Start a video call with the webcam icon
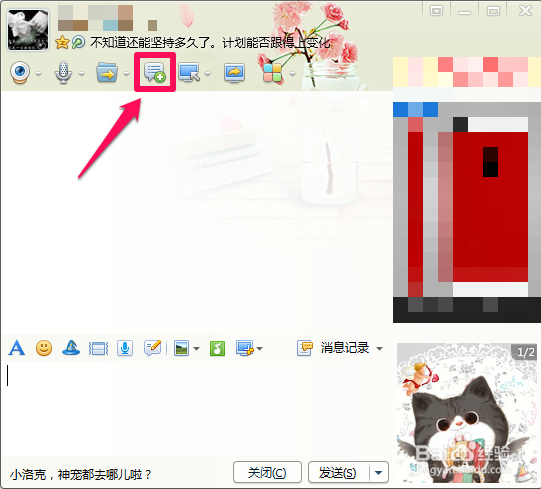 coord(20,72)
